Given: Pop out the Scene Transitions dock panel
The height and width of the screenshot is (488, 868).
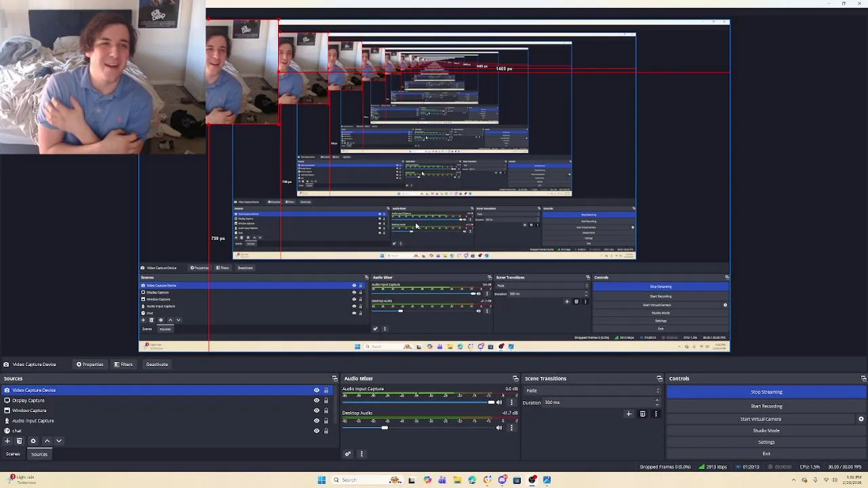Looking at the screenshot, I should pyautogui.click(x=659, y=379).
